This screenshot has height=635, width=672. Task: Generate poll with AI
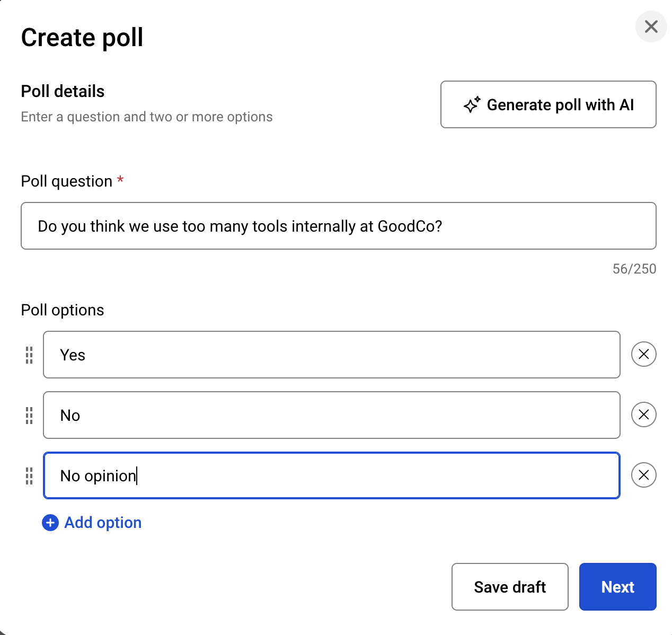(x=560, y=105)
